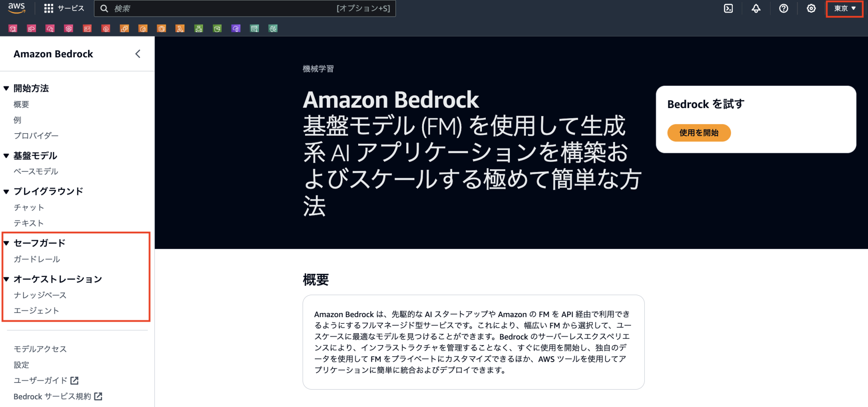Select ガードレール in the sidebar

(36, 259)
